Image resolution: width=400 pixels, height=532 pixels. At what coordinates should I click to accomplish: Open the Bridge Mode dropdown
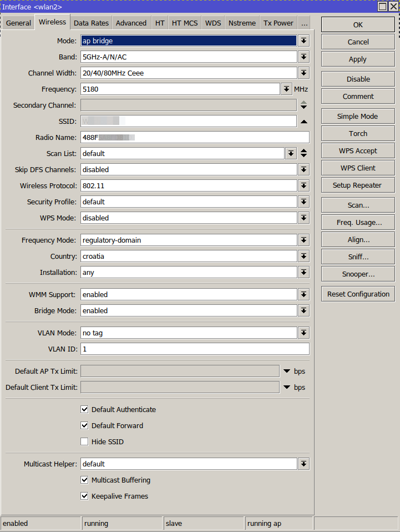303,311
